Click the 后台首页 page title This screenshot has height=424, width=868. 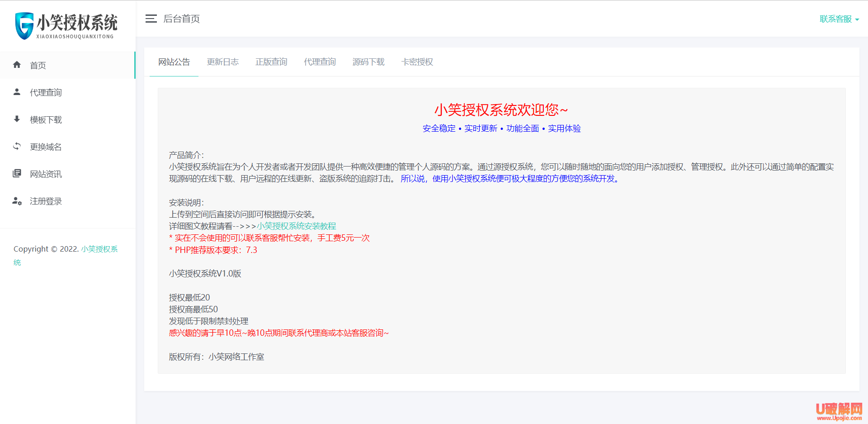tap(181, 19)
